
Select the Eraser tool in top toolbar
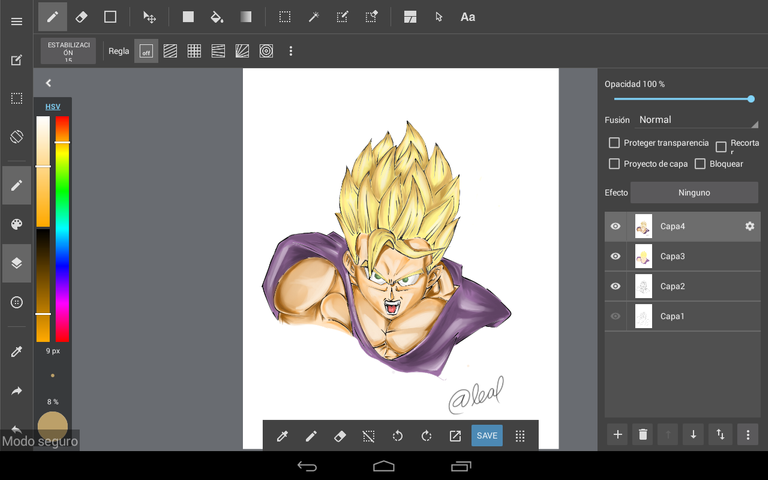click(81, 17)
